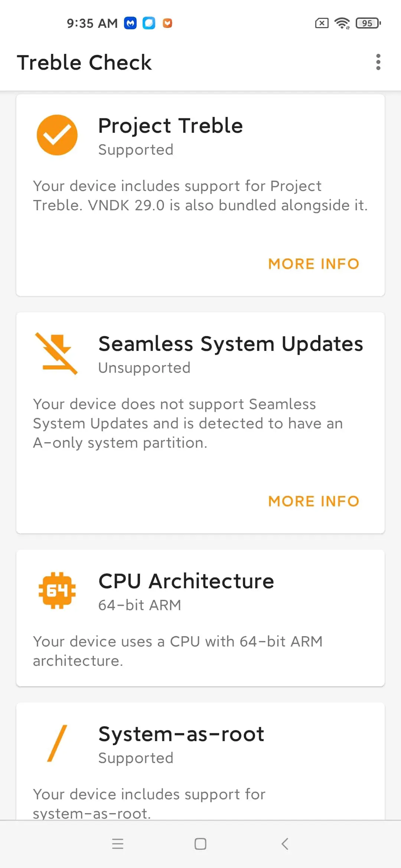Tap the Android home square button

(x=200, y=844)
